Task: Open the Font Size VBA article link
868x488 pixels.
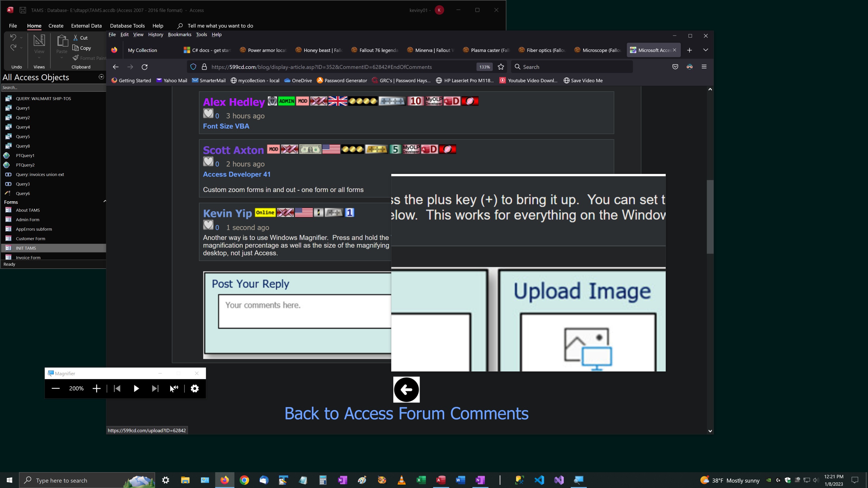Action: point(226,126)
